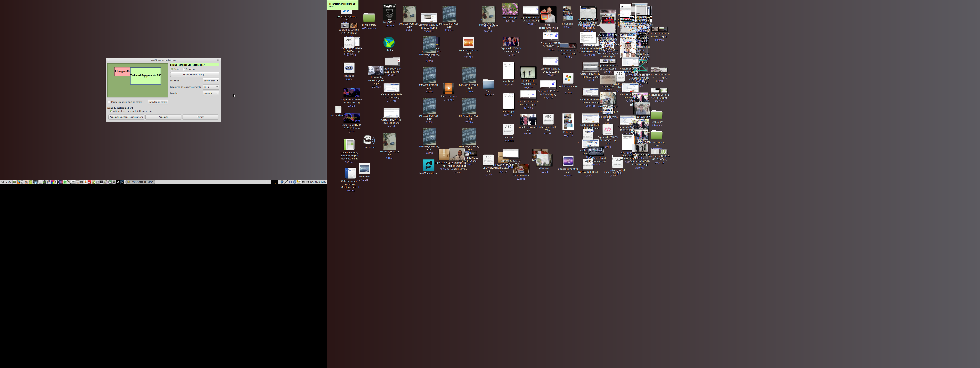The width and height of the screenshot is (980, 368).
Task: Select the pink Ordinateur portable monitor box
Action: point(122,71)
